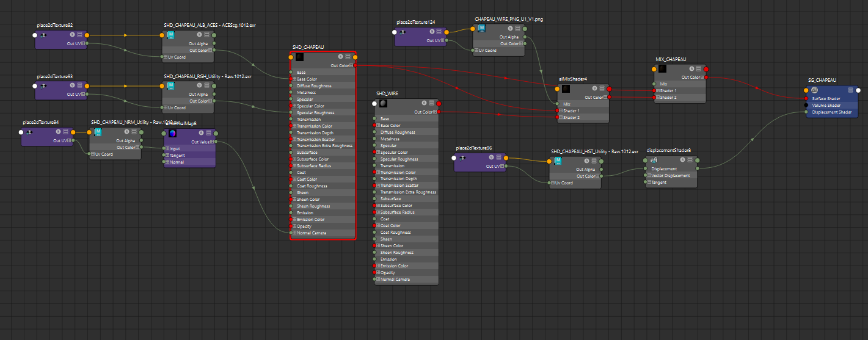Change view mode of place2dTexture92 node
The width and height of the screenshot is (868, 340).
79,35
